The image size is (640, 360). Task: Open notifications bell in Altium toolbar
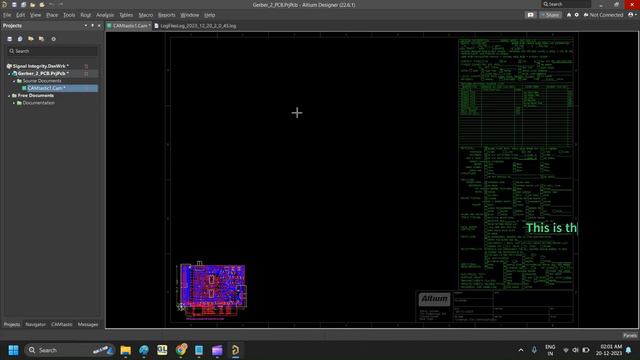coord(569,15)
